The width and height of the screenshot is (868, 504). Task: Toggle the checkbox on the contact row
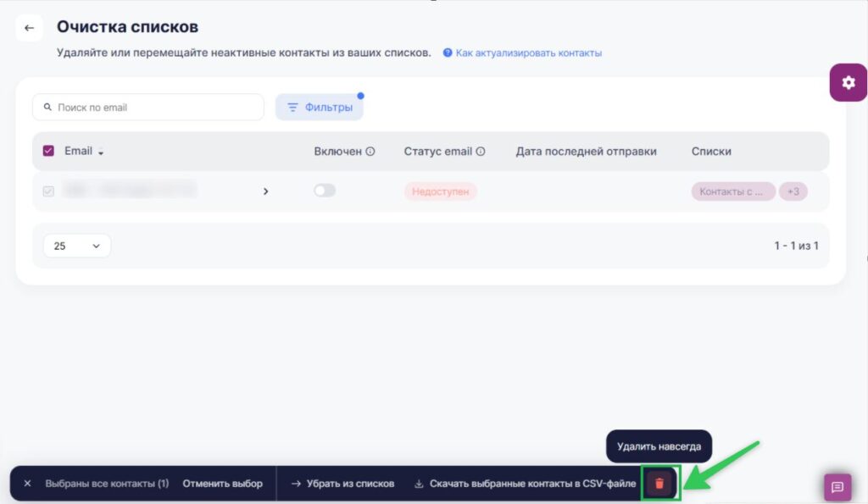(x=48, y=191)
